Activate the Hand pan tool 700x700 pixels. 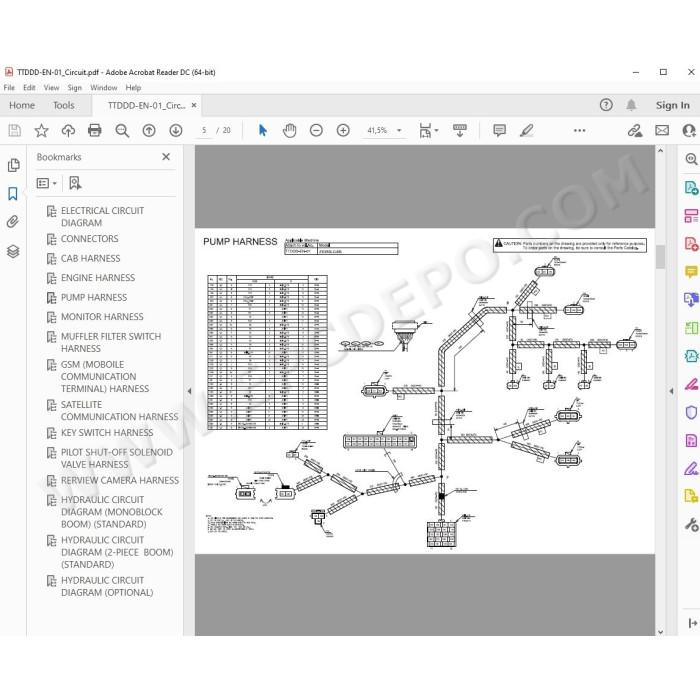[x=290, y=130]
